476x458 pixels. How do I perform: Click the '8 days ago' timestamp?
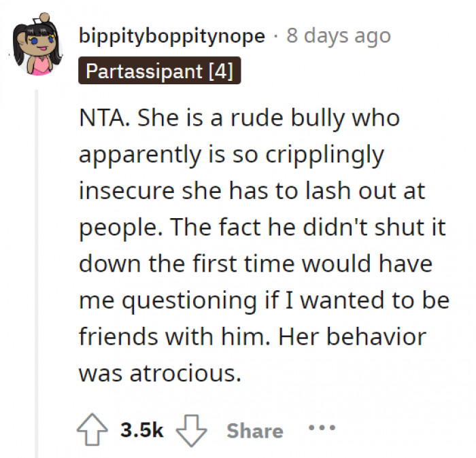[339, 35]
